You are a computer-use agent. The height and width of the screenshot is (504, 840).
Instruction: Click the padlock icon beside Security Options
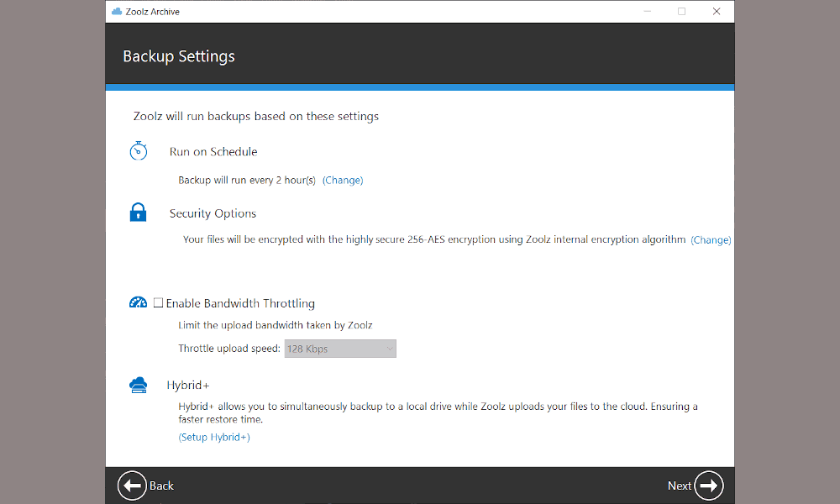pyautogui.click(x=139, y=212)
